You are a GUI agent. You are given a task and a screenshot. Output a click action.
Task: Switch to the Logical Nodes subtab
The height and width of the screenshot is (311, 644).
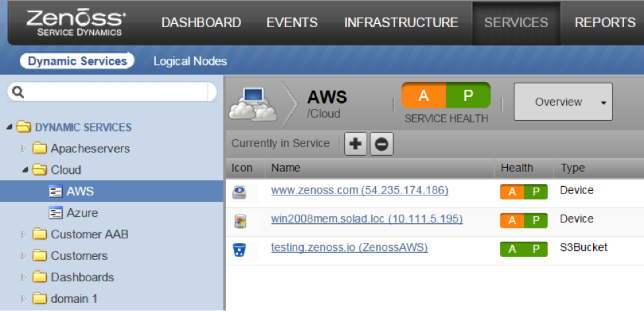(x=190, y=61)
